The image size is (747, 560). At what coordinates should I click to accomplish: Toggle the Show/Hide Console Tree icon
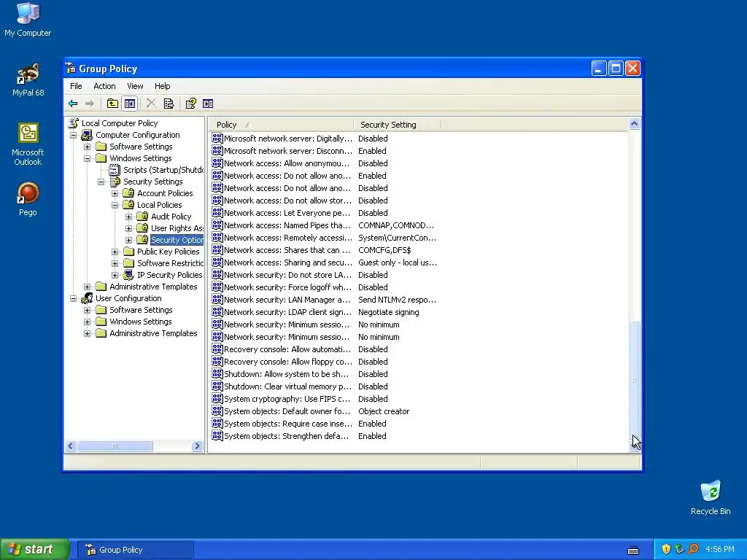(130, 104)
